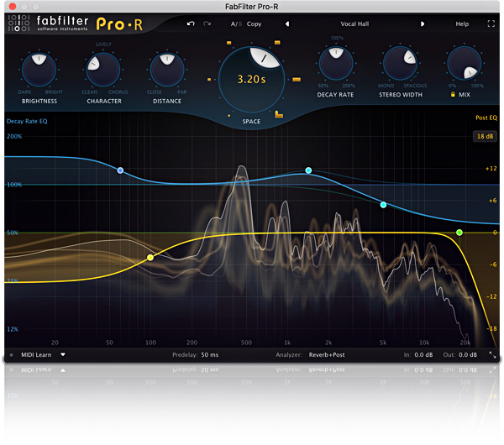Viewport: 504px width, 445px height.
Task: Select the small room icon left of Space
Action: point(209,80)
